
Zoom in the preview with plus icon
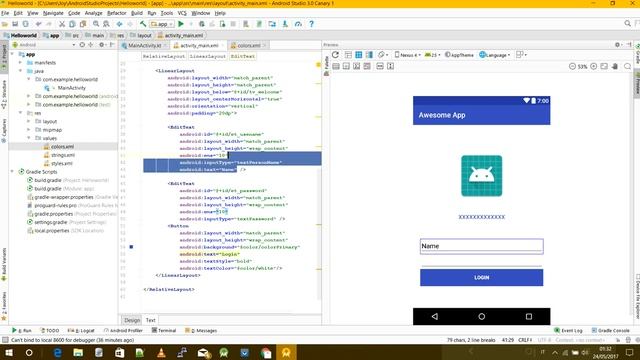coord(593,66)
